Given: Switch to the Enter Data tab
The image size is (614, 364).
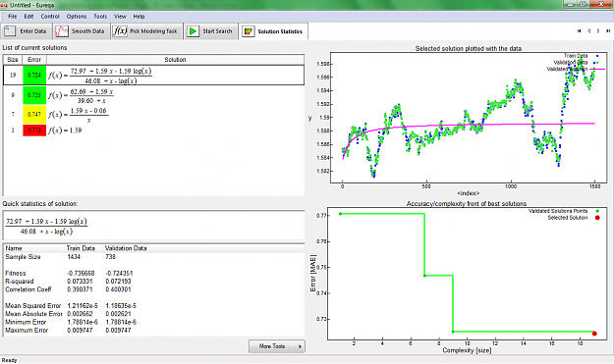Looking at the screenshot, I should 27,31.
